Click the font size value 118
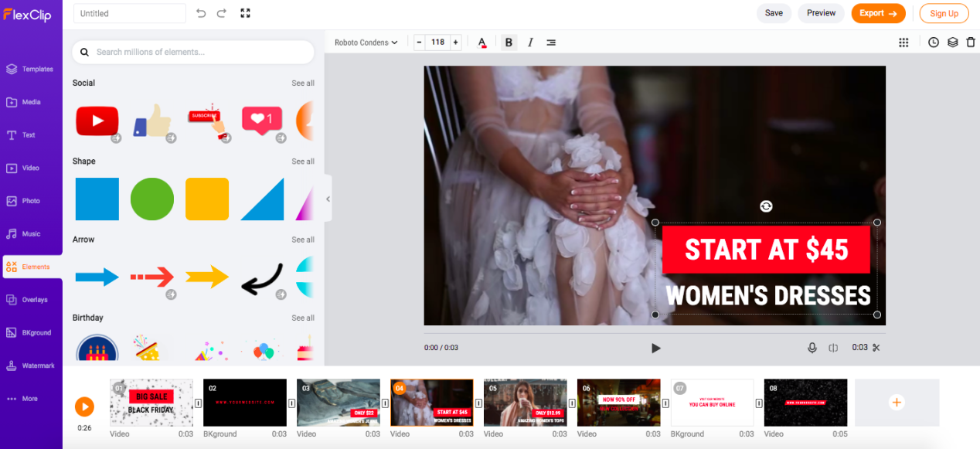The image size is (980, 449). [x=437, y=43]
